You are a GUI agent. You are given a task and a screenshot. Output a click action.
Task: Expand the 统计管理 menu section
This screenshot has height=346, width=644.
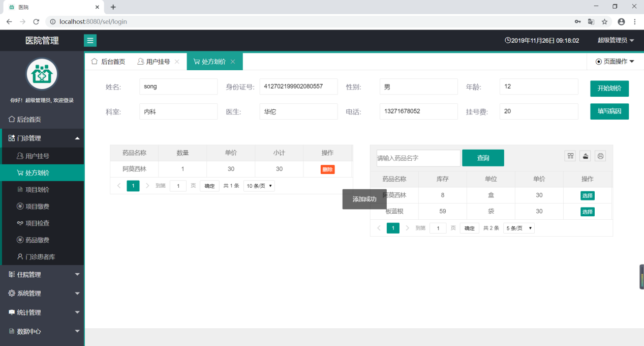click(x=42, y=312)
